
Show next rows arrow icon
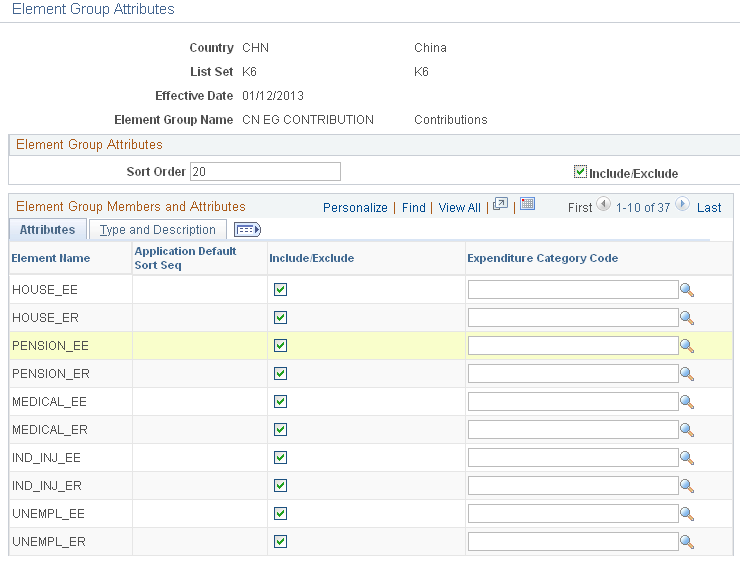point(682,204)
